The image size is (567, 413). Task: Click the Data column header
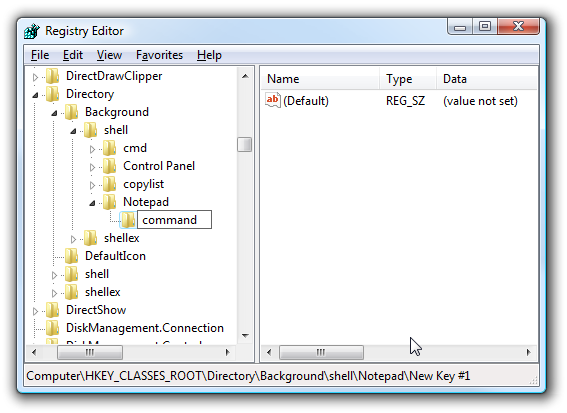[x=487, y=79]
